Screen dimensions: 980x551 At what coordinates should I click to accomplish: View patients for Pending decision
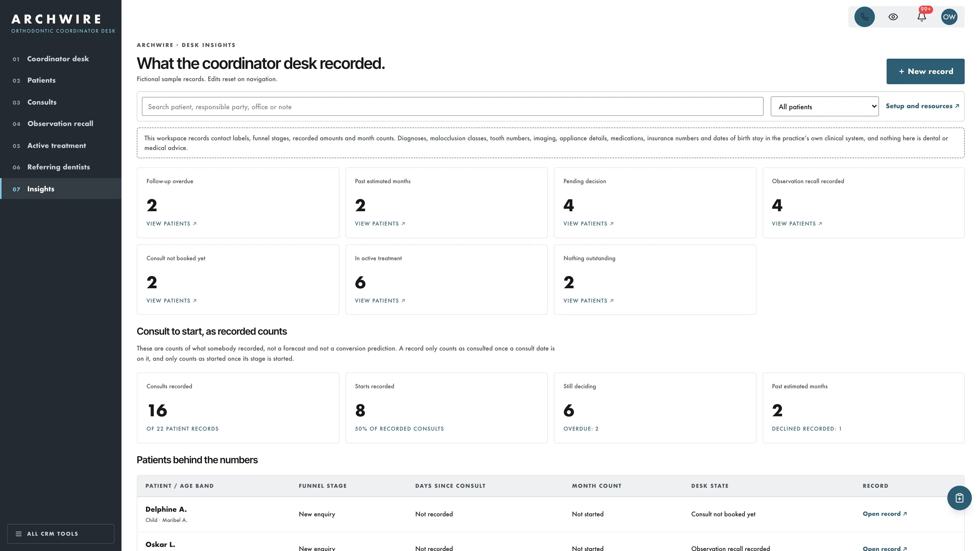[589, 224]
